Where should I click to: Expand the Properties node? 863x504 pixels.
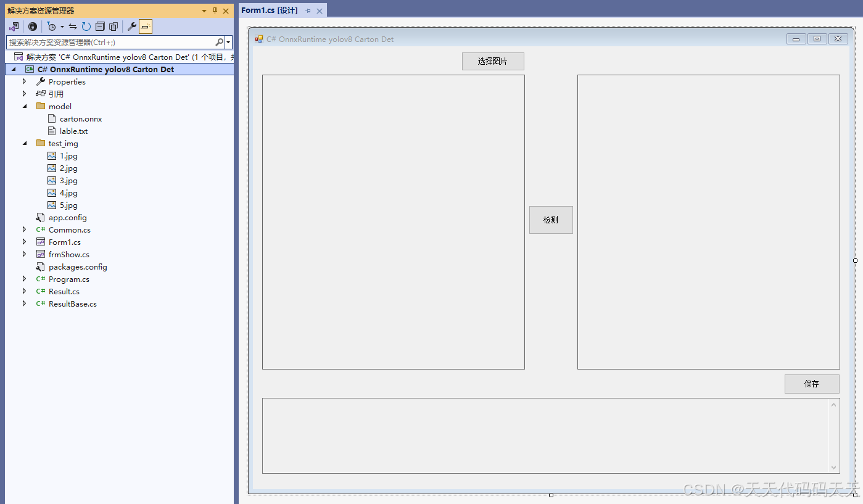point(25,81)
